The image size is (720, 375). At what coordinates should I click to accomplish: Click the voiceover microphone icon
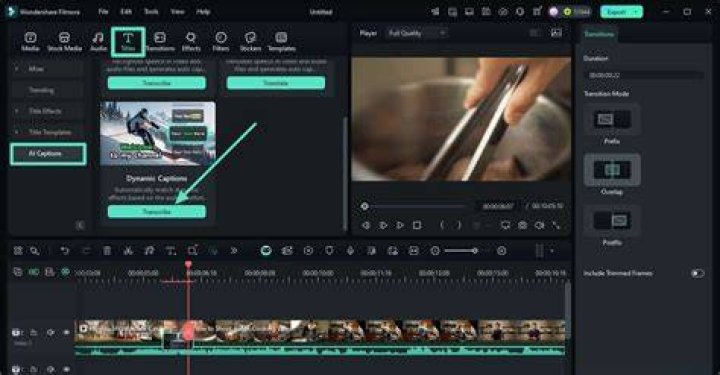click(x=350, y=251)
